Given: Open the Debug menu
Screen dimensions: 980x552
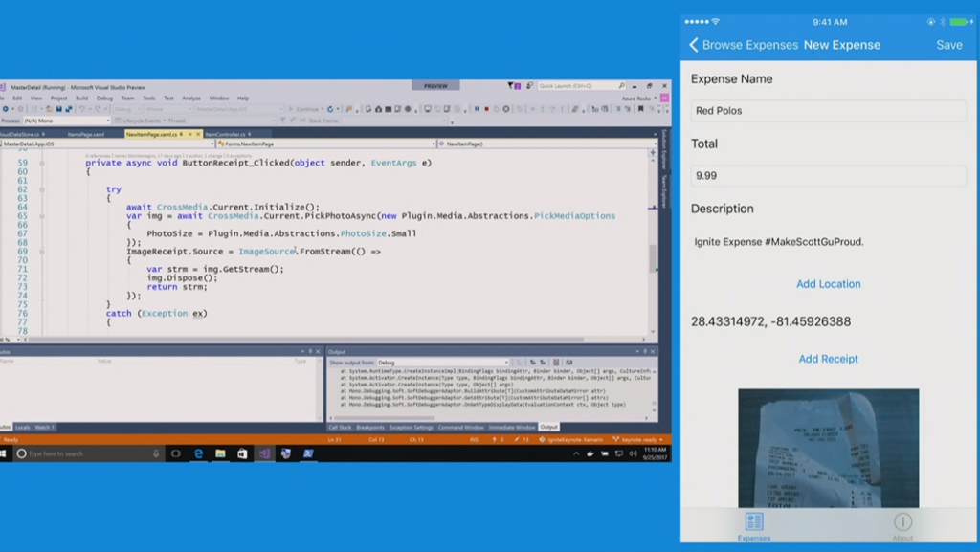Looking at the screenshot, I should (104, 98).
